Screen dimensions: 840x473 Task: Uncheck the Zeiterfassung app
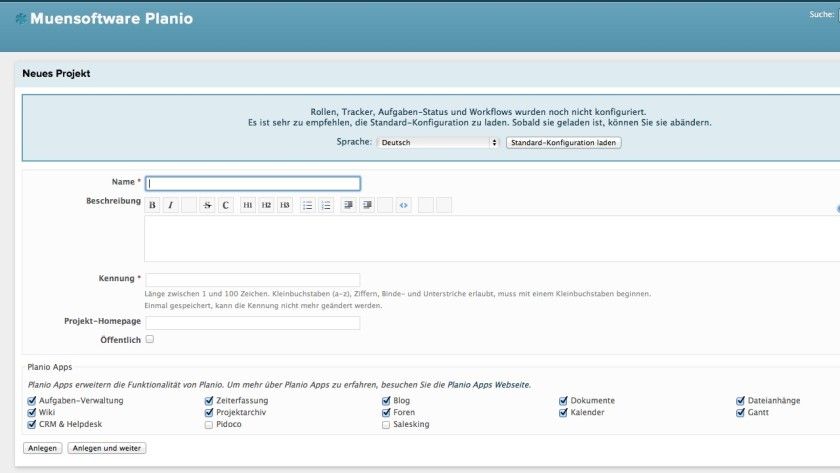(x=209, y=401)
